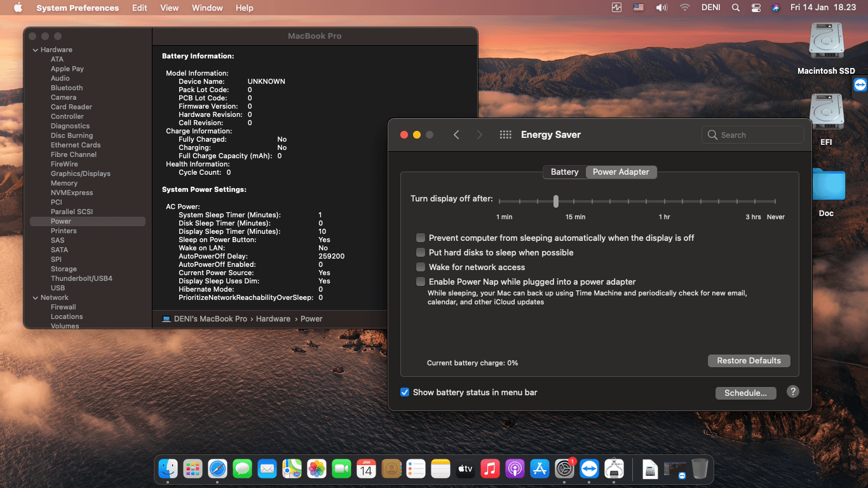Open TeamViewer from the Dock
Screen dimensions: 868x488
click(x=589, y=469)
